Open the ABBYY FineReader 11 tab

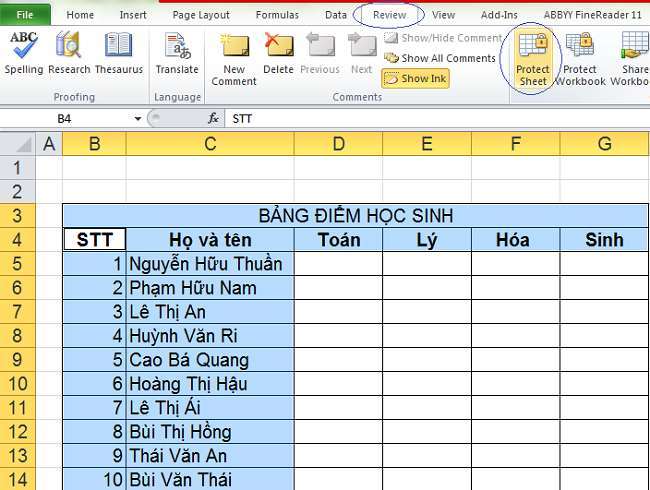[592, 15]
